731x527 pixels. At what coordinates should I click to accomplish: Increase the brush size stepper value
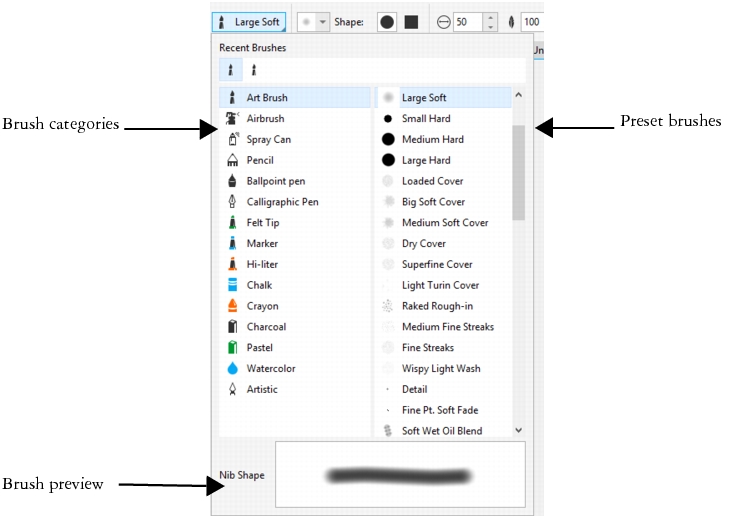pyautogui.click(x=490, y=17)
